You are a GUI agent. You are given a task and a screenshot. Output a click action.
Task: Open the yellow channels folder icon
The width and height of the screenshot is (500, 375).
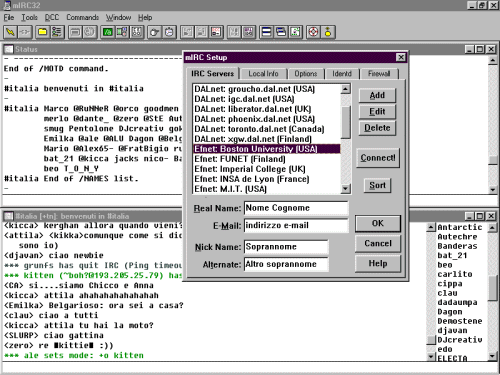click(42, 32)
